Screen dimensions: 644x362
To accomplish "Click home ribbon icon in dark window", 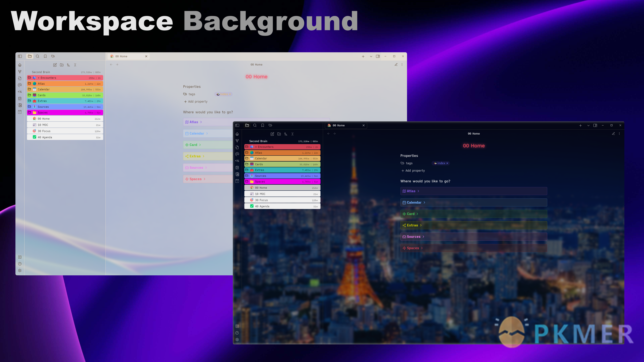I will (x=237, y=134).
